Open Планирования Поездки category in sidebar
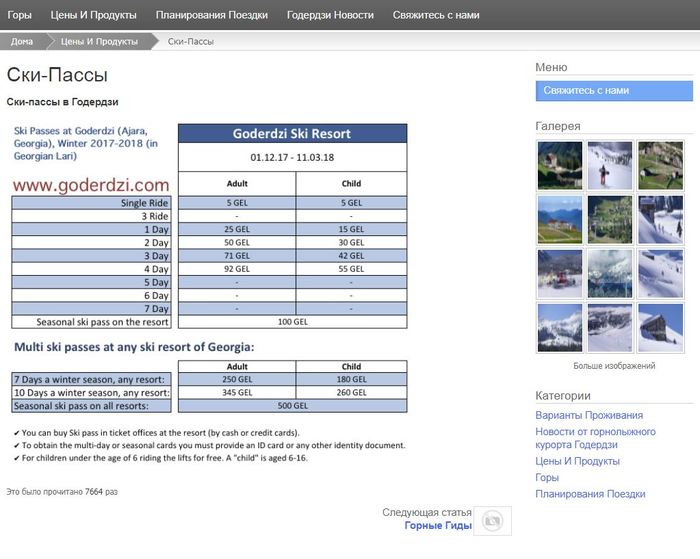Viewport: 700px width, 559px height. pyautogui.click(x=590, y=494)
